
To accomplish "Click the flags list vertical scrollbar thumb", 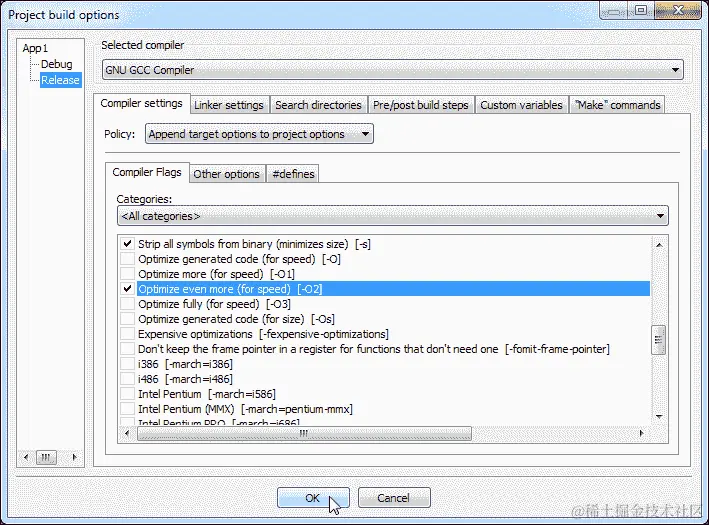I will coord(659,340).
